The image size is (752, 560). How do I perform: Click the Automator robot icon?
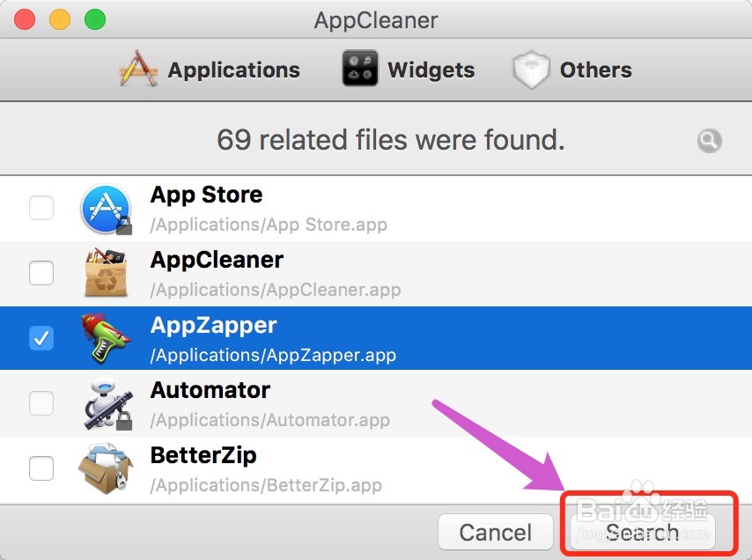pos(105,403)
